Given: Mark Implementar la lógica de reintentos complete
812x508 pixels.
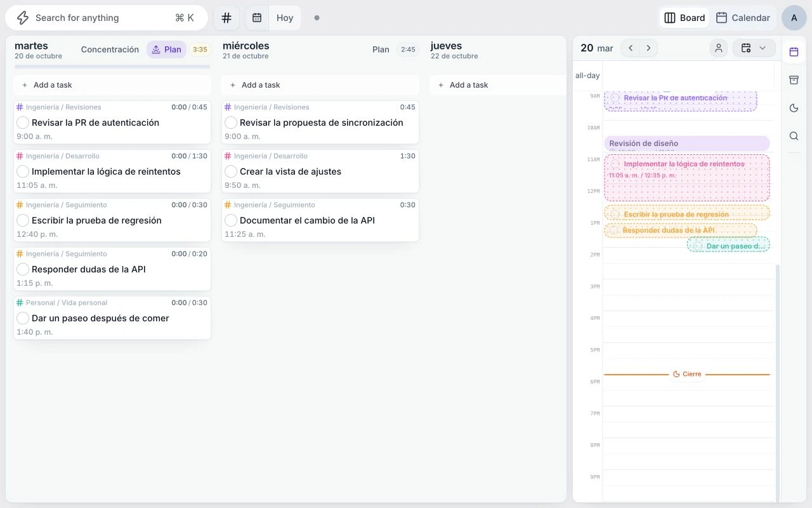Looking at the screenshot, I should point(23,171).
